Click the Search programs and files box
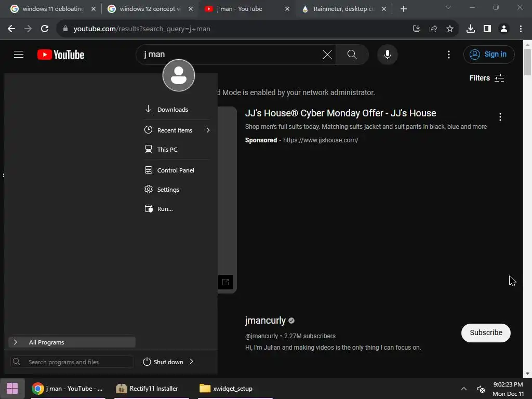This screenshot has width=532, height=399. (72, 362)
